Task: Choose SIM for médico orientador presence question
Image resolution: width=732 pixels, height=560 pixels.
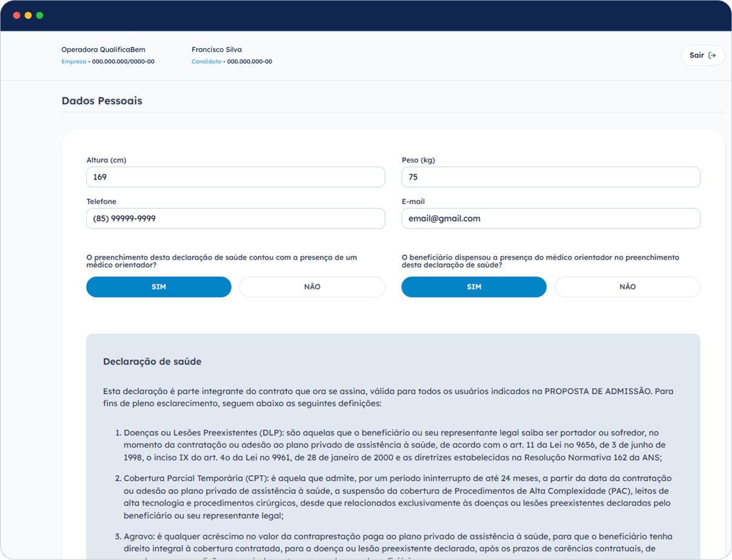Action: point(158,287)
